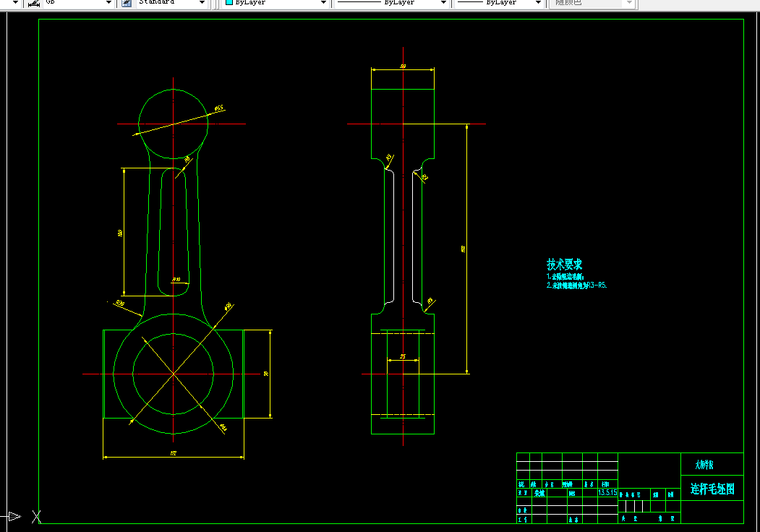Select the φ55 diameter dimension text
The image size is (760, 532).
click(x=219, y=108)
